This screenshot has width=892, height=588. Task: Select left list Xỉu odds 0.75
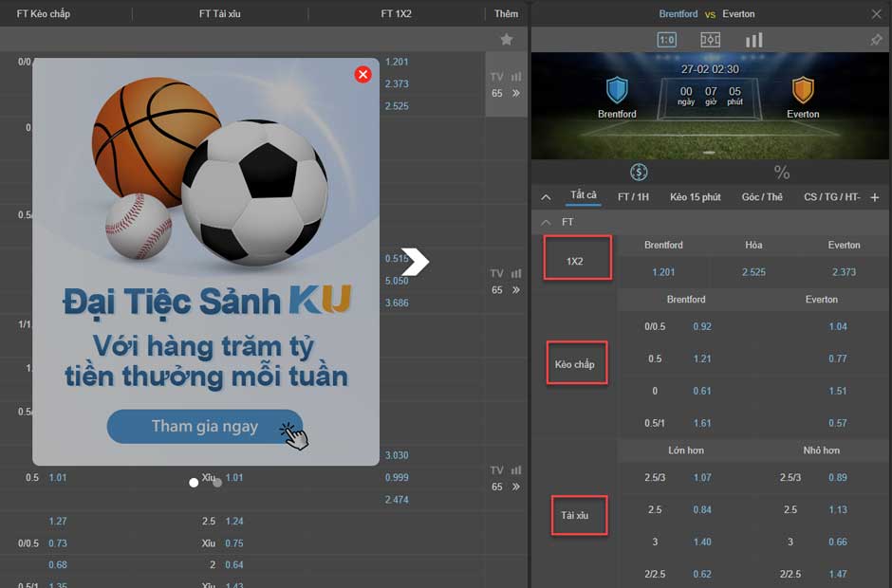[x=233, y=543]
